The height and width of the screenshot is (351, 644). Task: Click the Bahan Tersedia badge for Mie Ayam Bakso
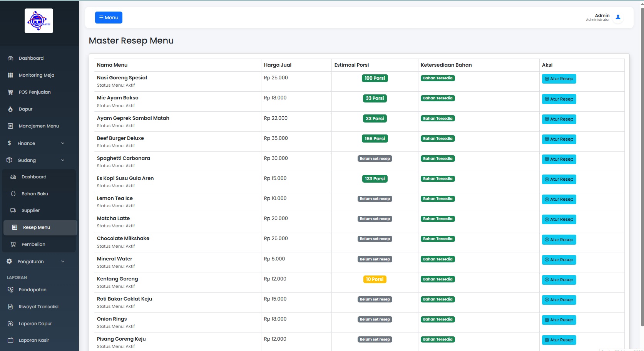(438, 98)
